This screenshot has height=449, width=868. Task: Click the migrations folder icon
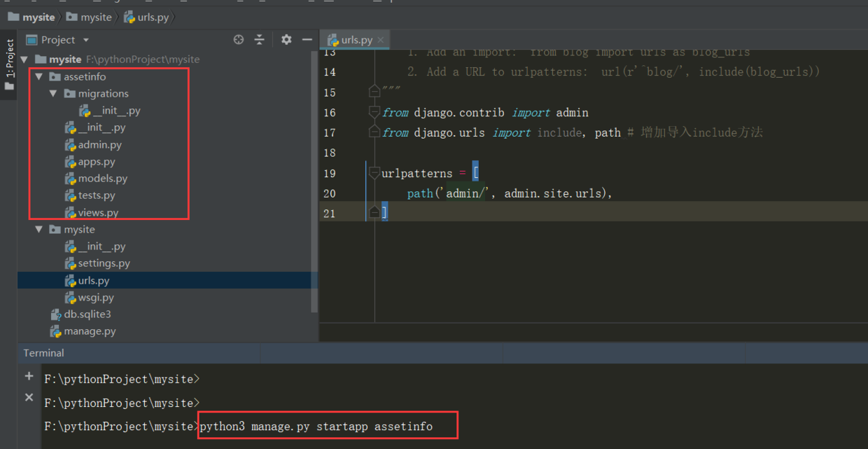(69, 94)
